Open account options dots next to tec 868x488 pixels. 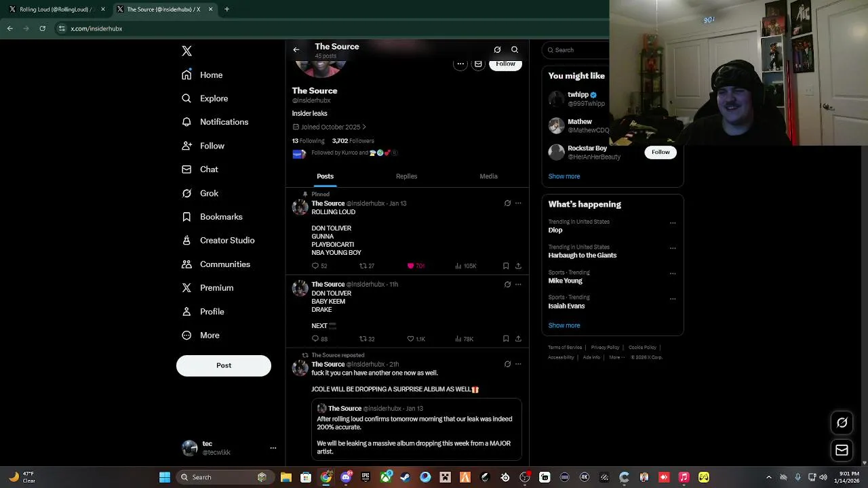[273, 448]
